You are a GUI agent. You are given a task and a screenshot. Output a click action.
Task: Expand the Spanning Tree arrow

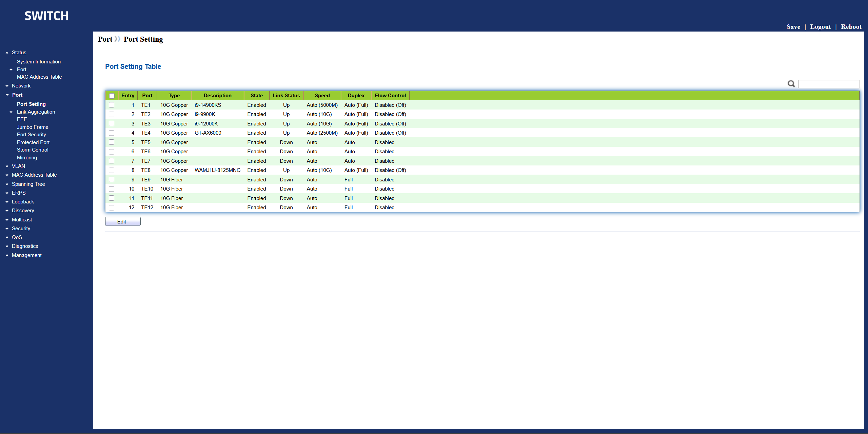tap(7, 184)
